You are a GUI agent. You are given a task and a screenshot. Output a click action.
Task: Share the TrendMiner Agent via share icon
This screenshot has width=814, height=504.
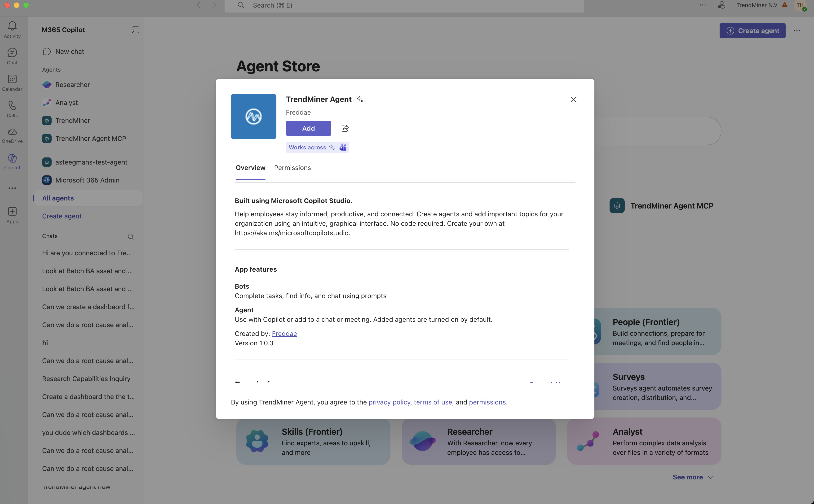pos(345,128)
